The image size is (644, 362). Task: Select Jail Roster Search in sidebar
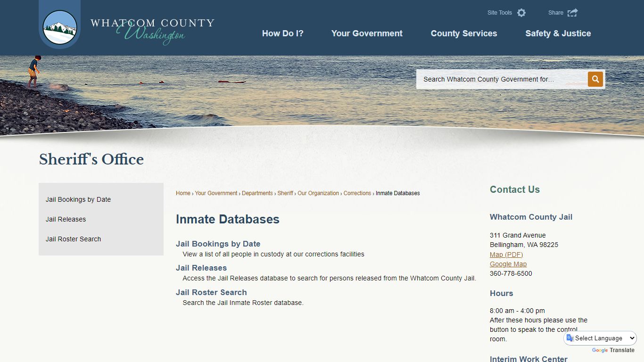(x=73, y=239)
